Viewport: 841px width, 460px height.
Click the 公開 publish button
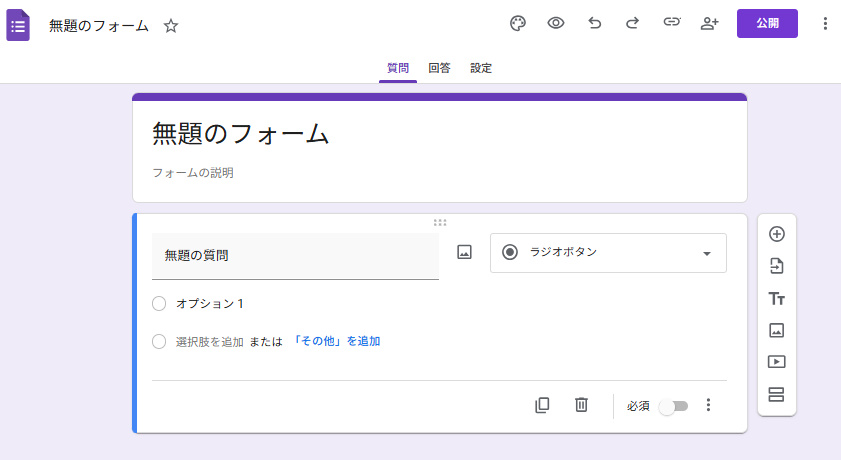coord(767,24)
